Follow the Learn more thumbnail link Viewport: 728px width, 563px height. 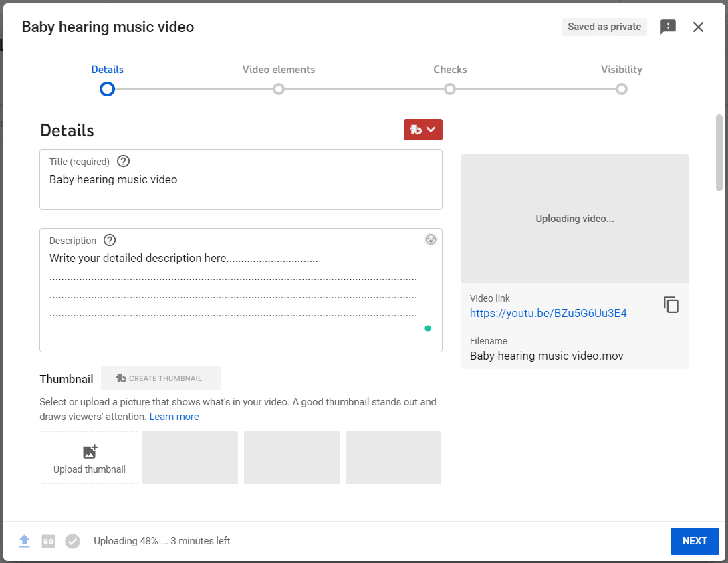pyautogui.click(x=174, y=417)
